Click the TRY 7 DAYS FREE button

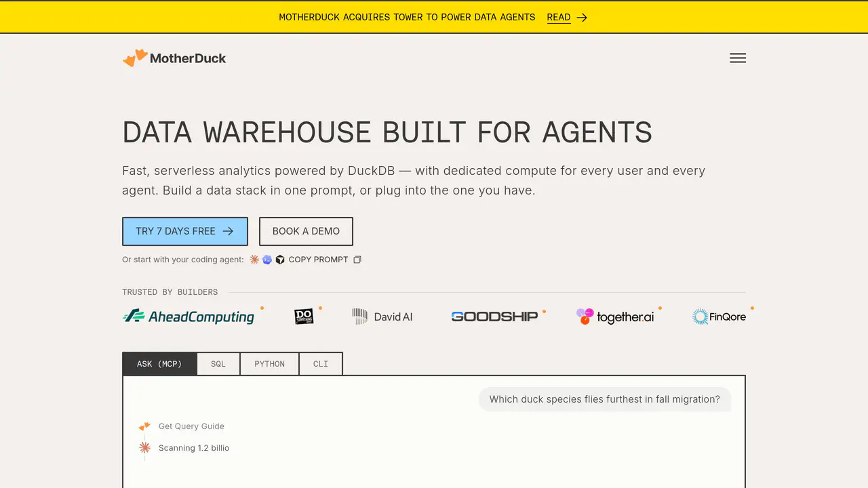pos(185,231)
